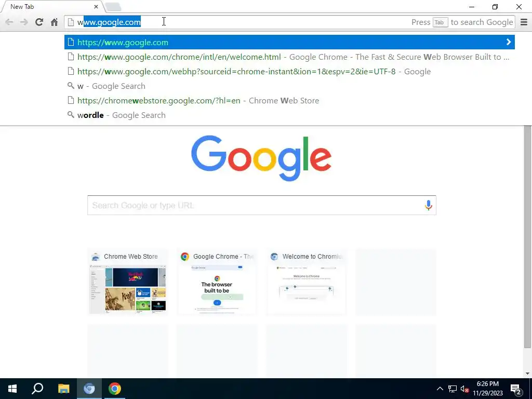Select the https://www.google.com suggestion

[x=289, y=42]
